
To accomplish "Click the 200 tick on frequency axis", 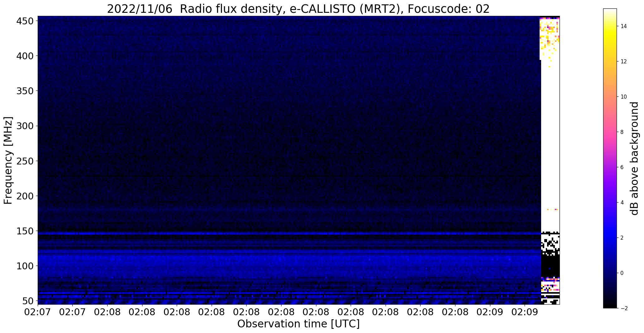I will click(25, 196).
